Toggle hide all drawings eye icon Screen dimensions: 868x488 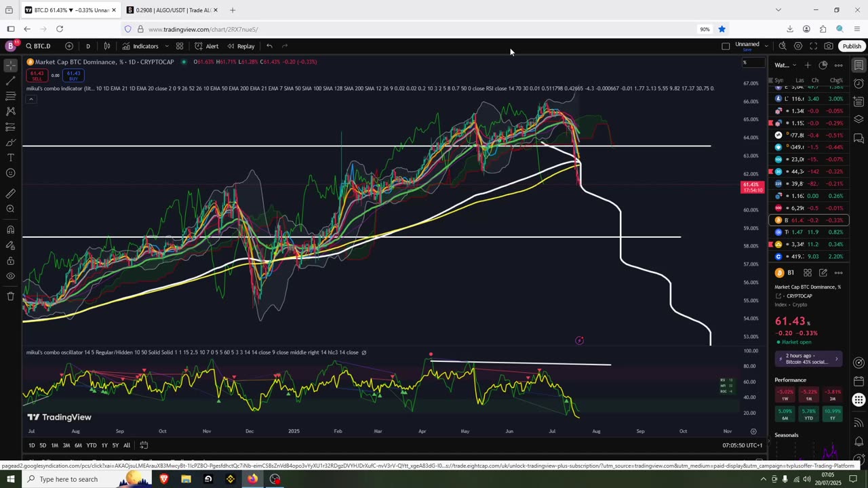(10, 276)
